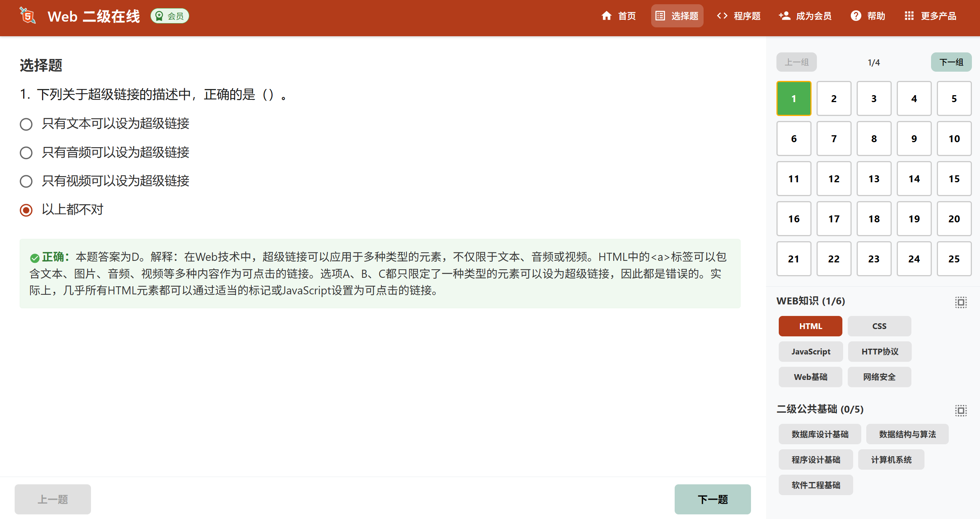Filter by JavaScript topic tag
Viewport: 980px width, 519px height.
(x=810, y=351)
